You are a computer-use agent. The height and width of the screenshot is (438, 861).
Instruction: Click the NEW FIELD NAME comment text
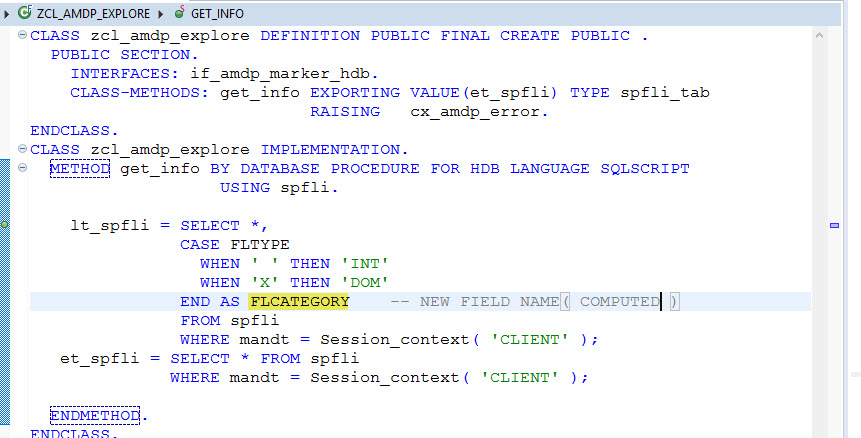489,301
